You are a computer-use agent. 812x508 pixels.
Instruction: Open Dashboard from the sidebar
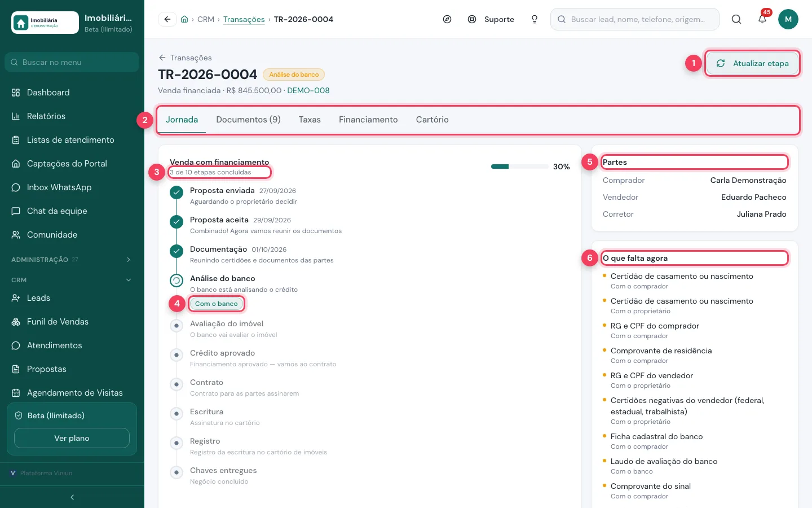(x=72, y=93)
